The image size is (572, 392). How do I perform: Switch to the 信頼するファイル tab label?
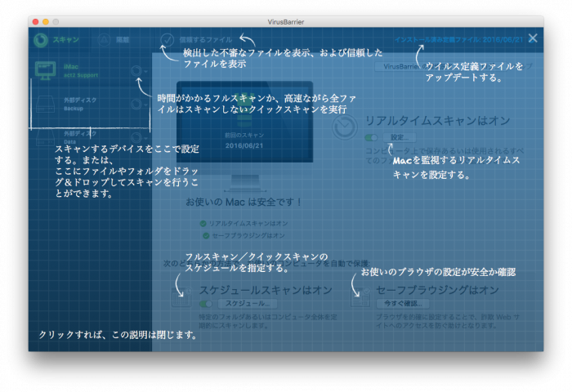pyautogui.click(x=206, y=40)
